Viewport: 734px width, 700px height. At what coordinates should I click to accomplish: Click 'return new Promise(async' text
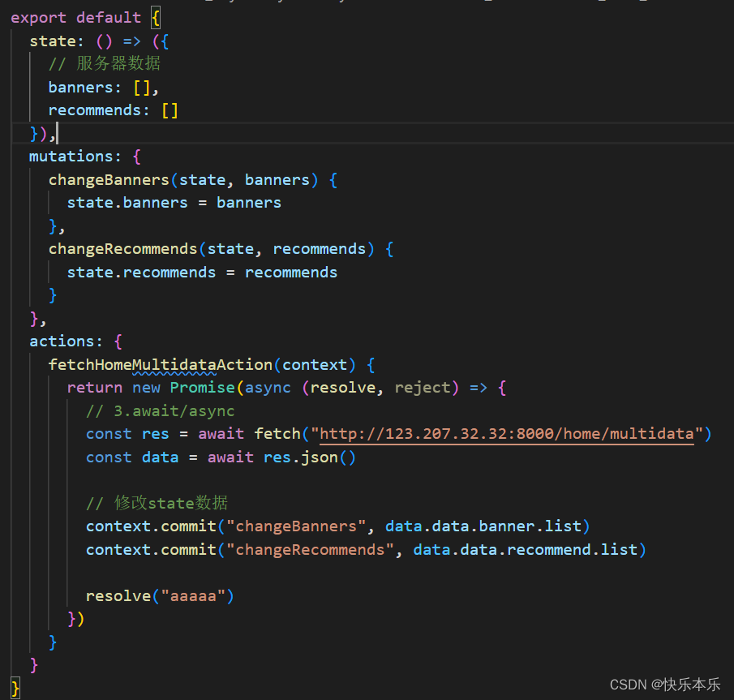coord(178,388)
